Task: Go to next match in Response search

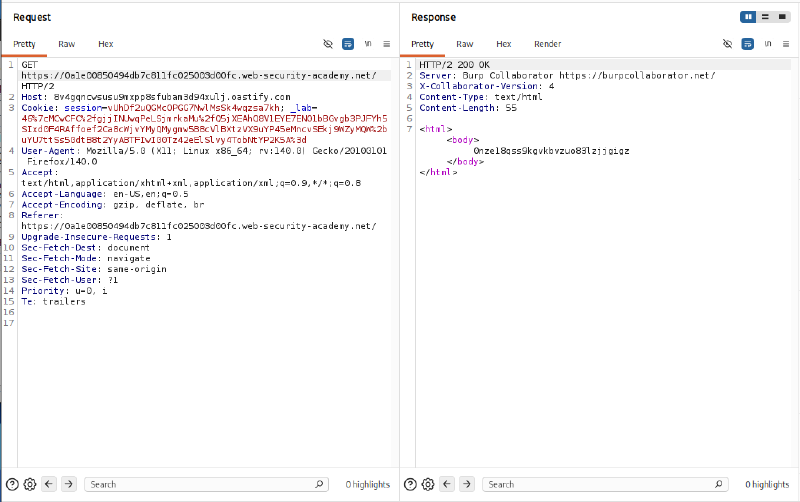Action: pos(467,484)
